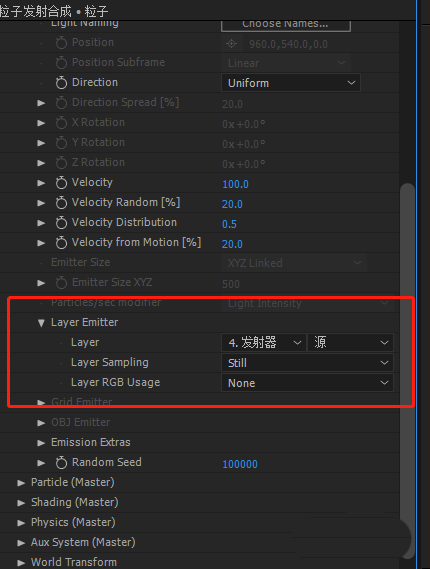Click the Emitter Size XYZ stopwatch icon
430x569 pixels.
click(x=61, y=282)
